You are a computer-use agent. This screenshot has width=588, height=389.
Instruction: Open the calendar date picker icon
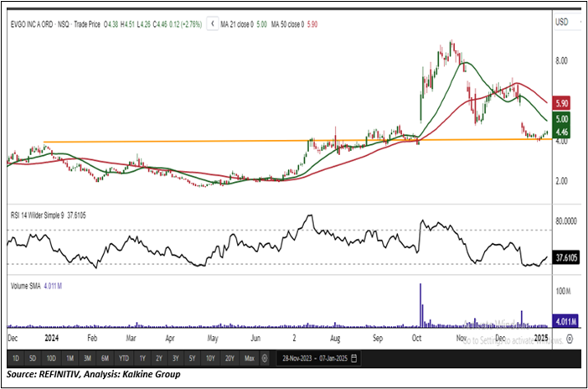click(354, 358)
